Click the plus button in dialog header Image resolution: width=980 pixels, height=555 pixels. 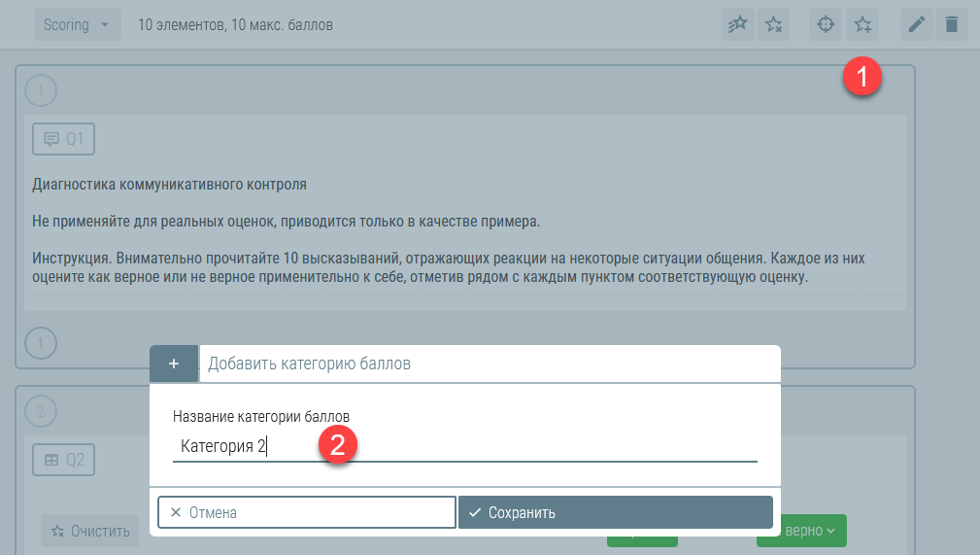point(174,364)
